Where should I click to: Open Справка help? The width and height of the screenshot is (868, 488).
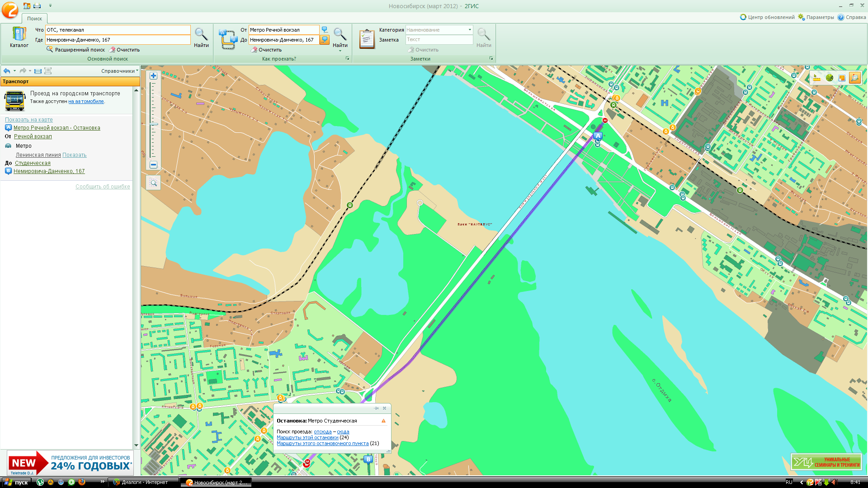(852, 17)
